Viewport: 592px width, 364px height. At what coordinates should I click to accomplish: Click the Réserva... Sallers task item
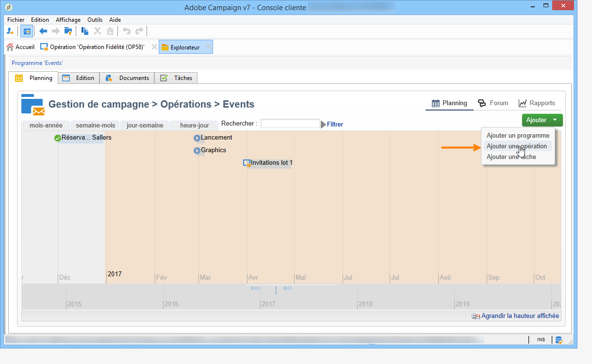click(x=86, y=138)
